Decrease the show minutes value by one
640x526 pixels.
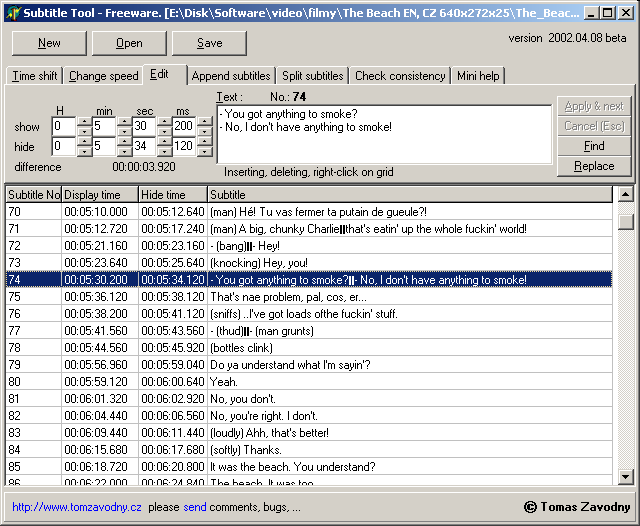click(x=124, y=131)
